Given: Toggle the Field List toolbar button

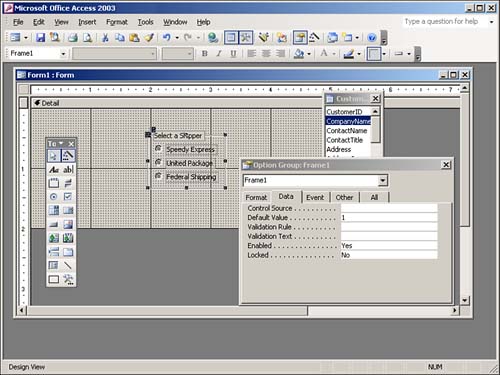Looking at the screenshot, I should click(231, 37).
